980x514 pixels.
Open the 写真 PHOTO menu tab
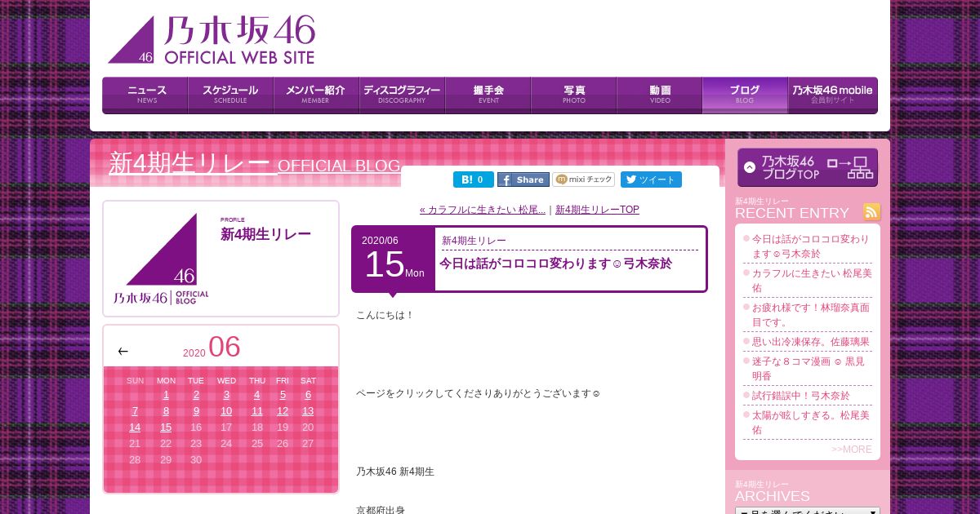point(573,95)
